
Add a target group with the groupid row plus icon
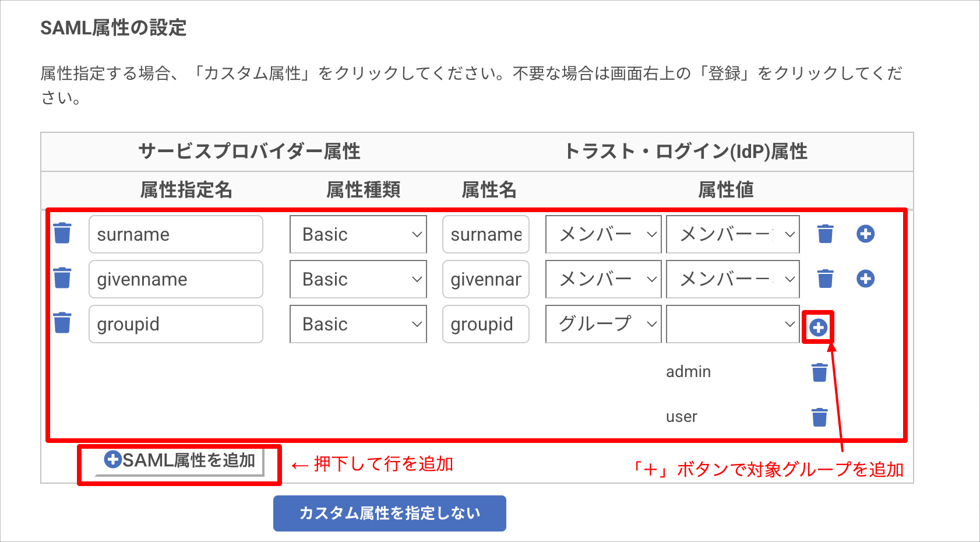pyautogui.click(x=818, y=328)
